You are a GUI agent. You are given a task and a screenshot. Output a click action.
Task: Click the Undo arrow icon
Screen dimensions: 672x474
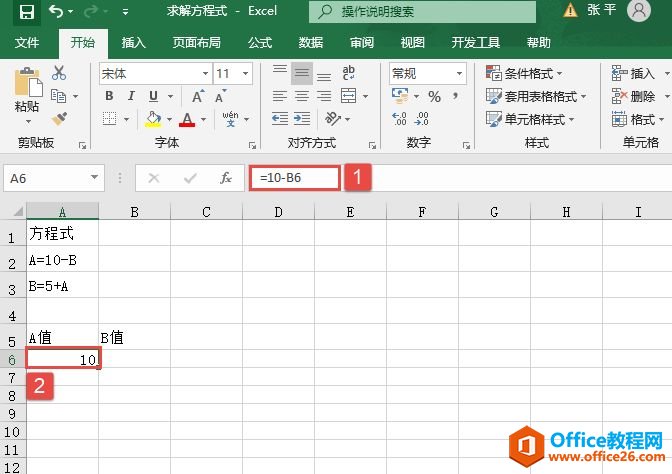click(x=56, y=11)
